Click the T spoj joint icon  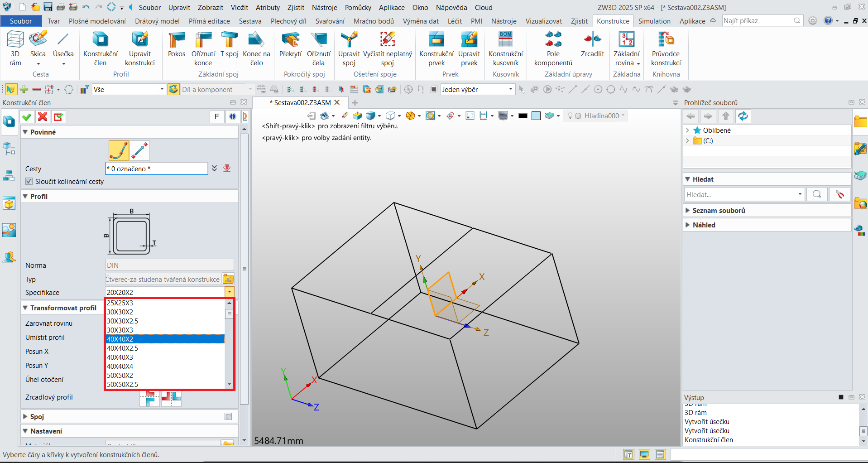pos(230,44)
